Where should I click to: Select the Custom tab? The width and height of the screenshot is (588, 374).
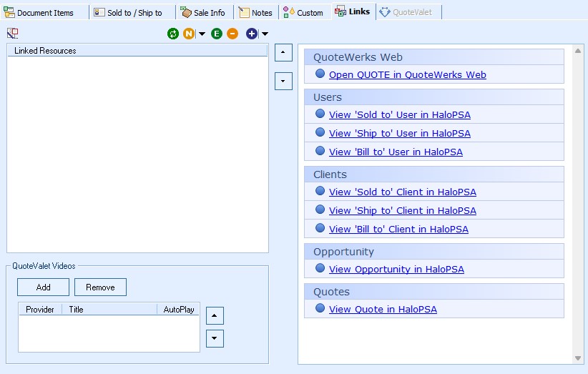[303, 13]
